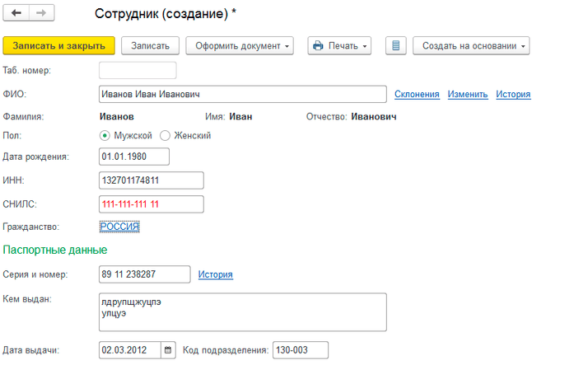Open the Склонения link

point(417,95)
